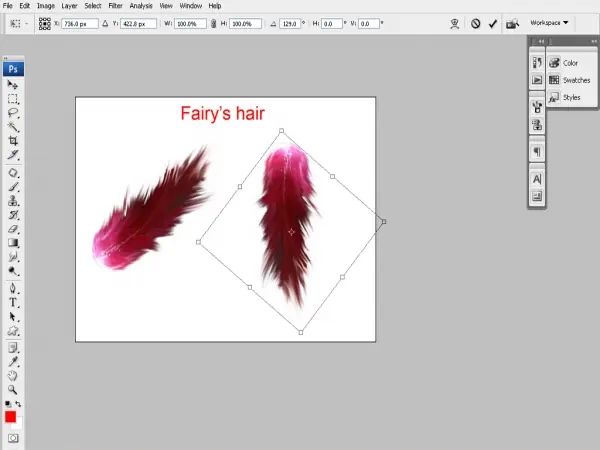
Task: Select the Custom Shape tool
Action: (13, 331)
